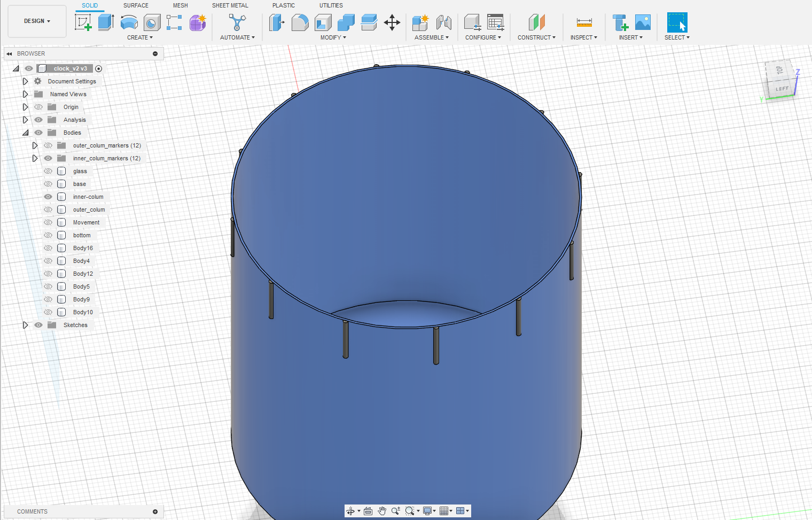Screen dimensions: 812x520
Task: Collapse the Bodies folder
Action: click(25, 133)
